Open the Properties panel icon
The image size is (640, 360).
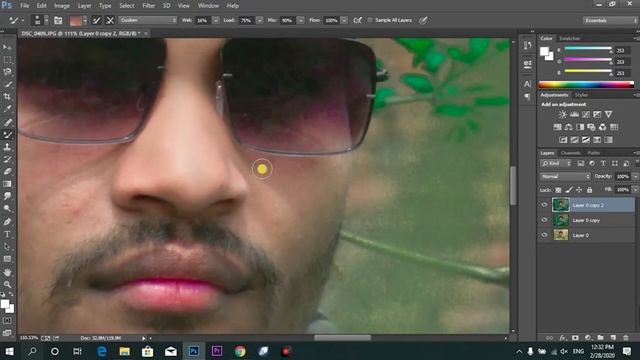coord(527,64)
